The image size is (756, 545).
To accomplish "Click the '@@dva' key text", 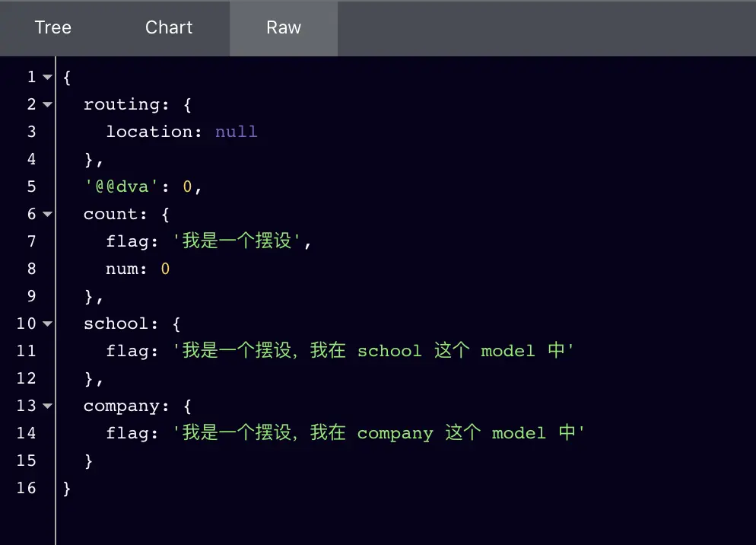I will pyautogui.click(x=122, y=186).
